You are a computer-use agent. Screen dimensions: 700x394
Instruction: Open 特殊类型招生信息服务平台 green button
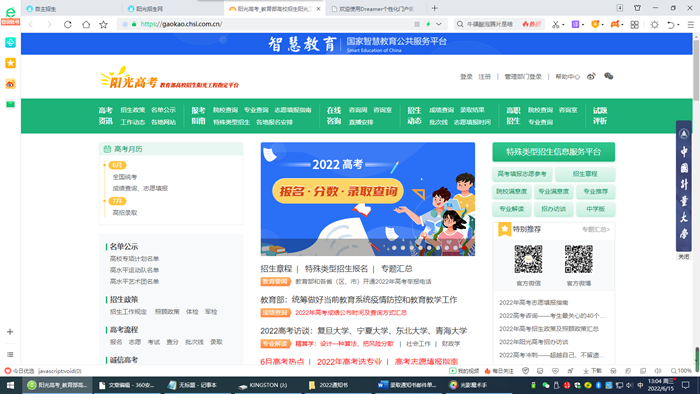click(554, 152)
